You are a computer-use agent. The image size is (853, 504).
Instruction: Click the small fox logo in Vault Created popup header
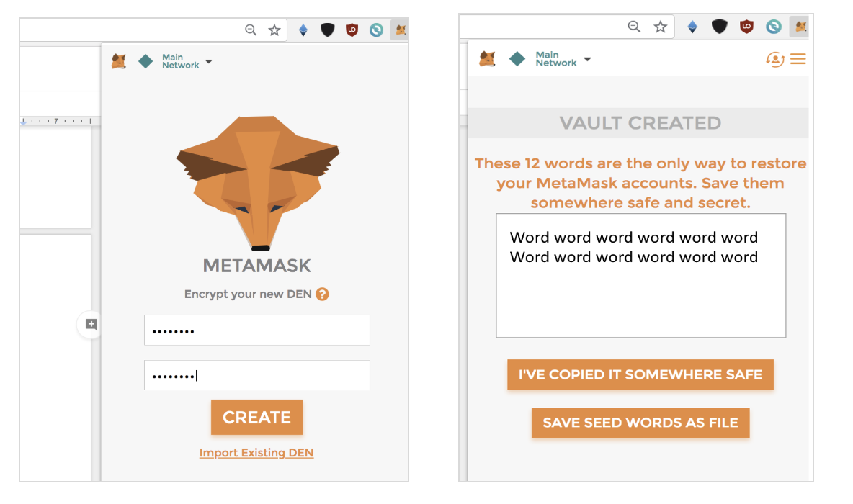click(x=488, y=59)
